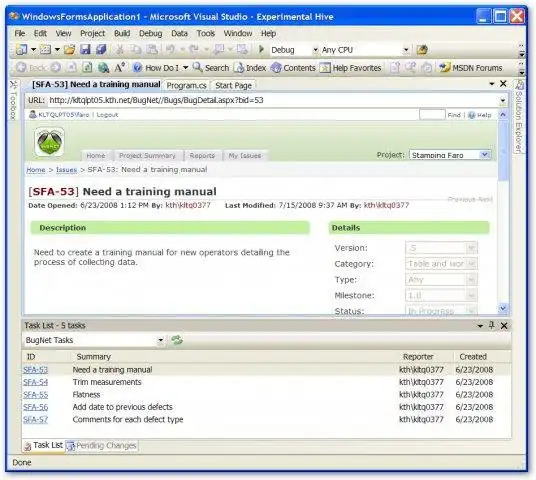Expand the How Do I dropdown arrow
Screen dimensions: 536x480
[185, 68]
